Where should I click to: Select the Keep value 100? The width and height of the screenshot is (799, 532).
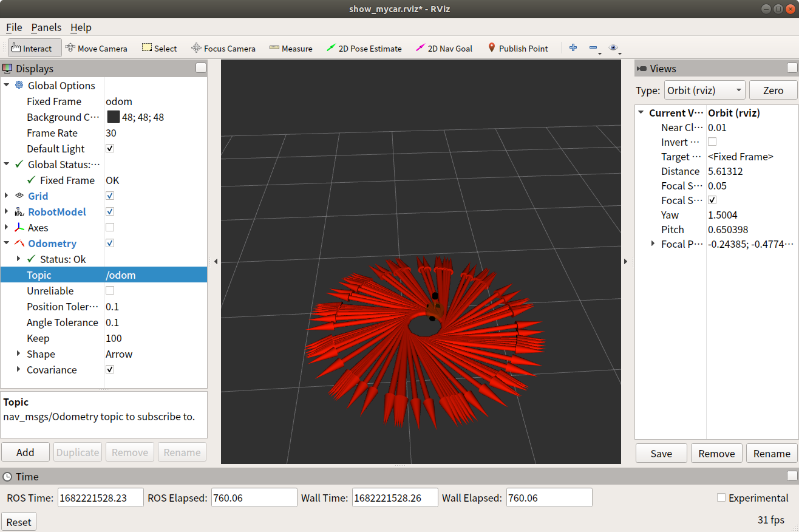click(114, 338)
